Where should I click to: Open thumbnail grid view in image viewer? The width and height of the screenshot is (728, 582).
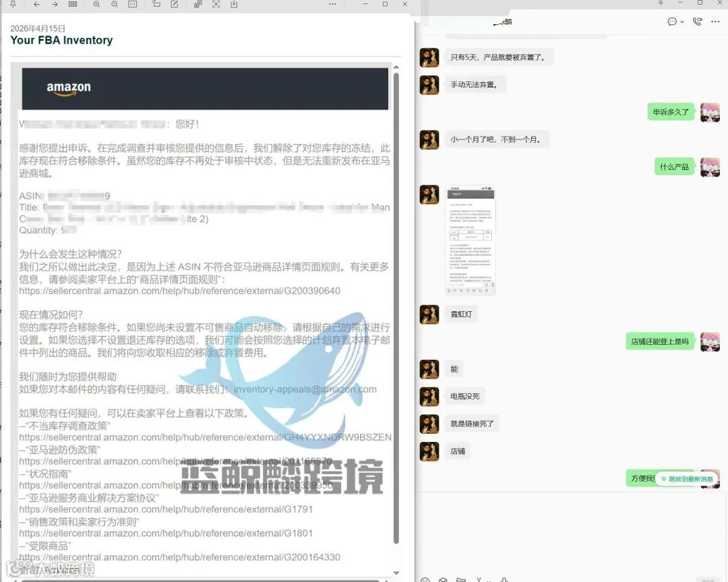[73, 4]
